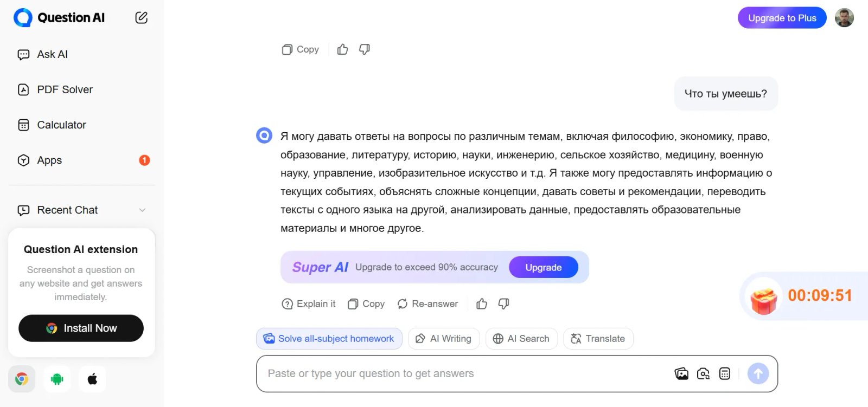868x407 pixels.
Task: Click the Upgrade to Plus button
Action: click(x=782, y=17)
